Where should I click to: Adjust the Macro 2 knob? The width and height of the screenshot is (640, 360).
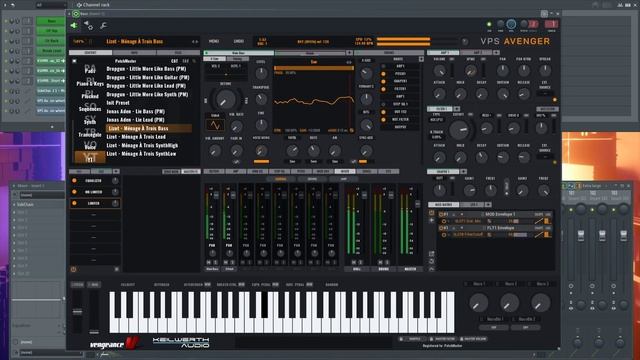509,303
